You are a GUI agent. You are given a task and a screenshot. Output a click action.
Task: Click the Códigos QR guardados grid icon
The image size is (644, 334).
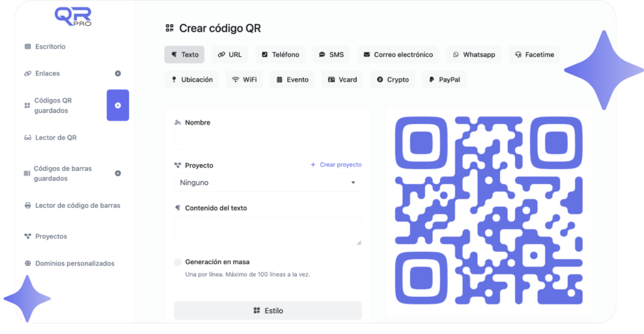click(x=27, y=106)
